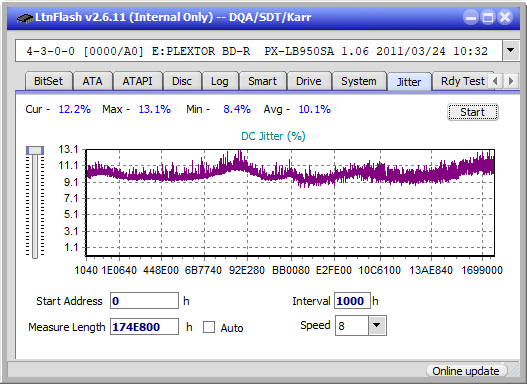Viewport: 527px width, 384px height.
Task: Click the x-axis label 1699000
Action: [482, 270]
